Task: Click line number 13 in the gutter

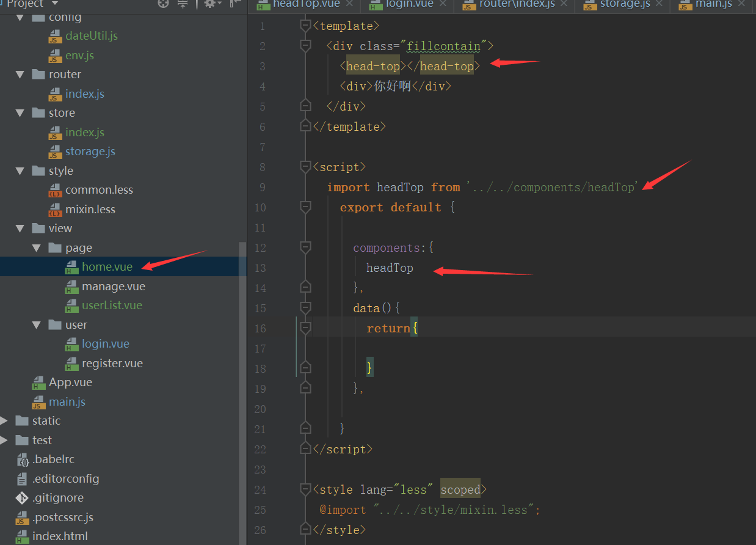Action: [261, 268]
